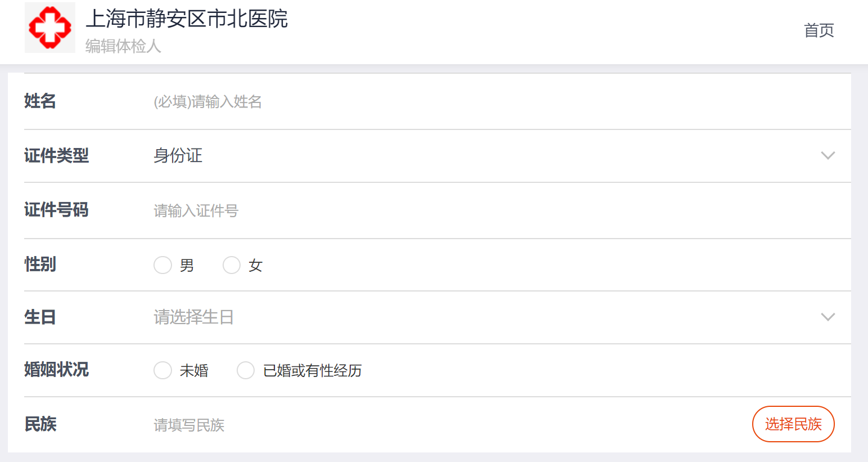Select the 男 radio button
This screenshot has width=868, height=462.
(x=162, y=265)
